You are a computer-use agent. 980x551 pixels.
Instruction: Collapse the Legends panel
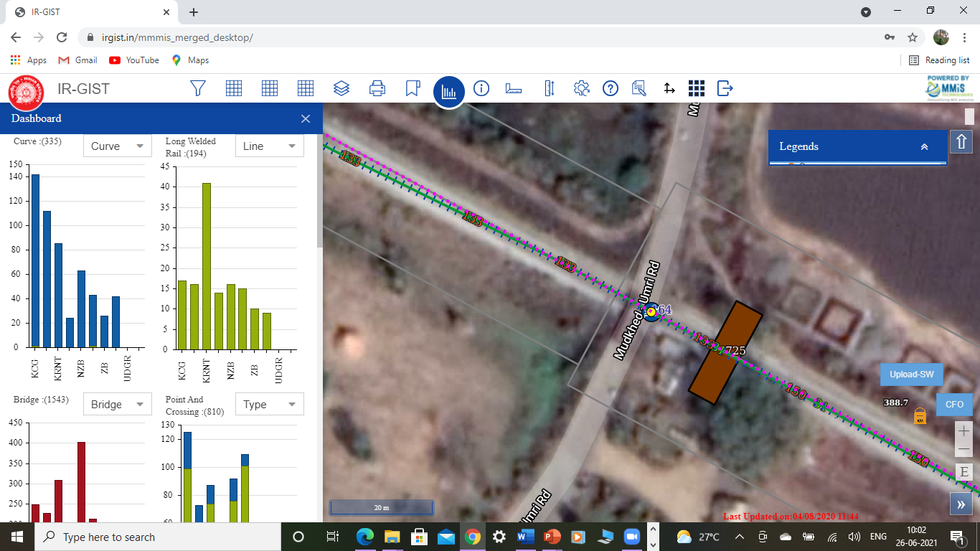tap(923, 146)
